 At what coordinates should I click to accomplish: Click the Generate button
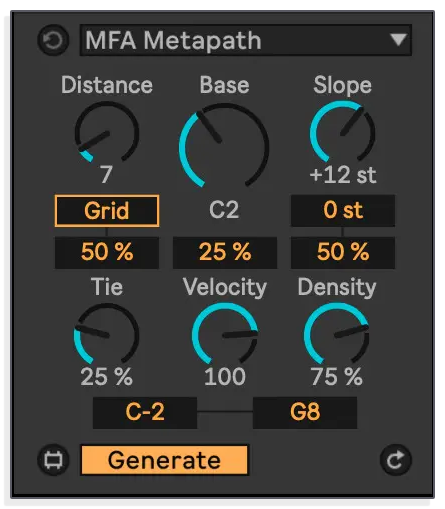165,460
